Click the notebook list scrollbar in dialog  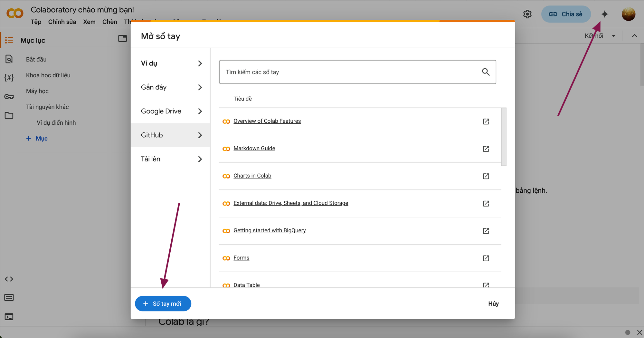504,137
